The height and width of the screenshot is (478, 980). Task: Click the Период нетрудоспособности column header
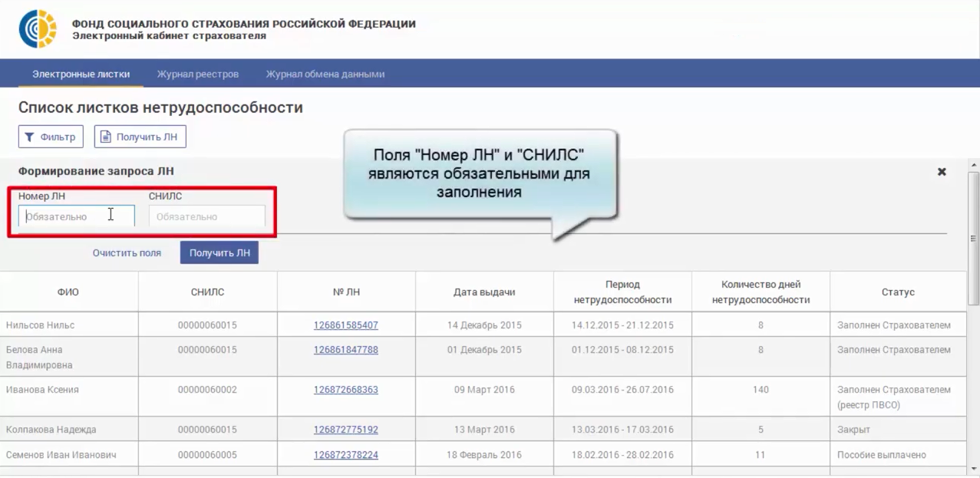pos(622,292)
